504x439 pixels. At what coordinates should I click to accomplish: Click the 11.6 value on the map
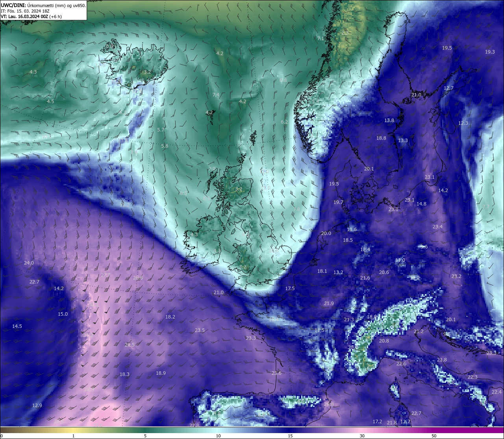[x=352, y=230]
